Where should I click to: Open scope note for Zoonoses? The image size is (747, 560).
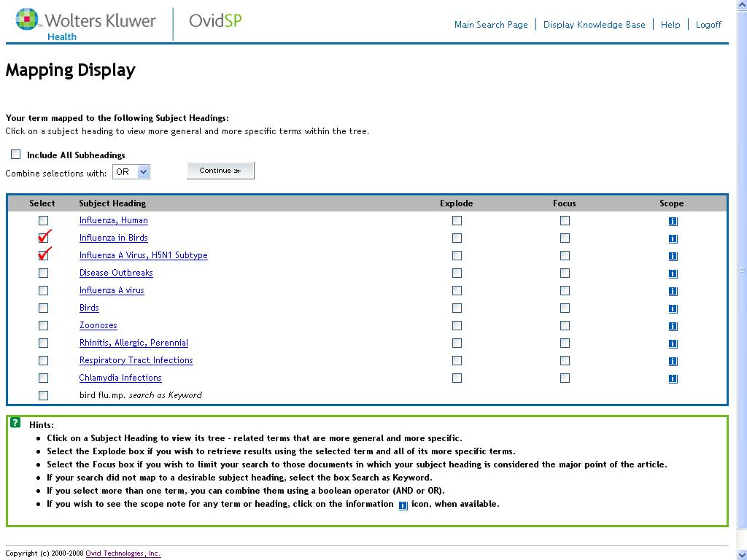coord(673,326)
